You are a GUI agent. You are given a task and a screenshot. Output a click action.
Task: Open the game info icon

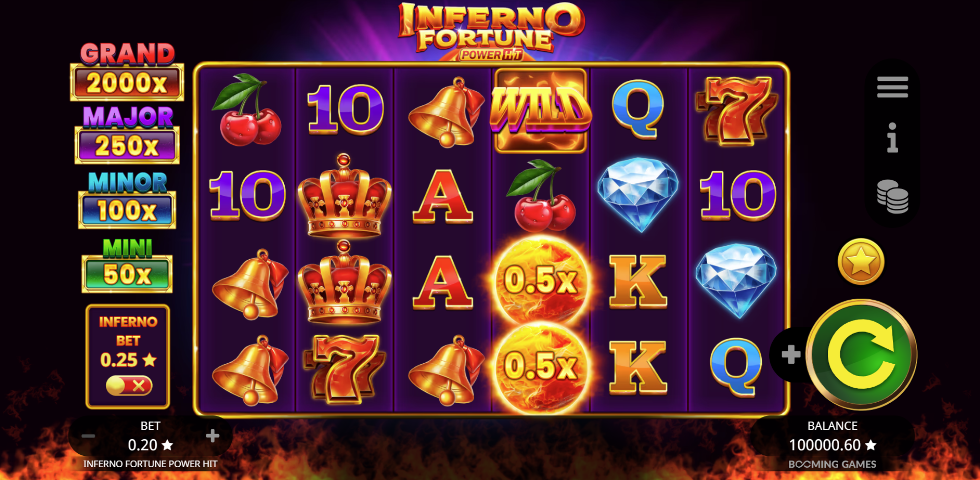tap(892, 138)
